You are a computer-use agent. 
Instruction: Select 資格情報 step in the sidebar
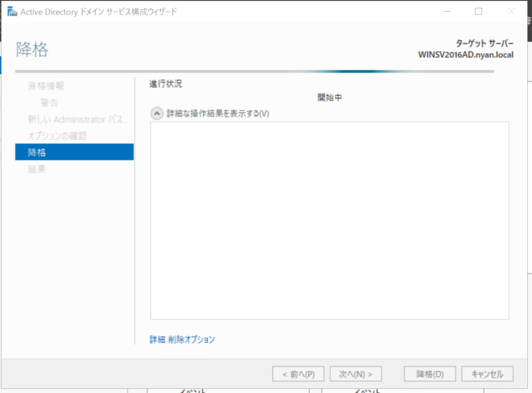pyautogui.click(x=46, y=86)
